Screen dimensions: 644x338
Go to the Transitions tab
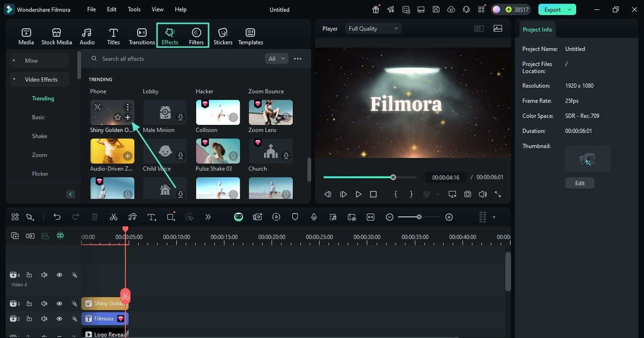click(142, 37)
